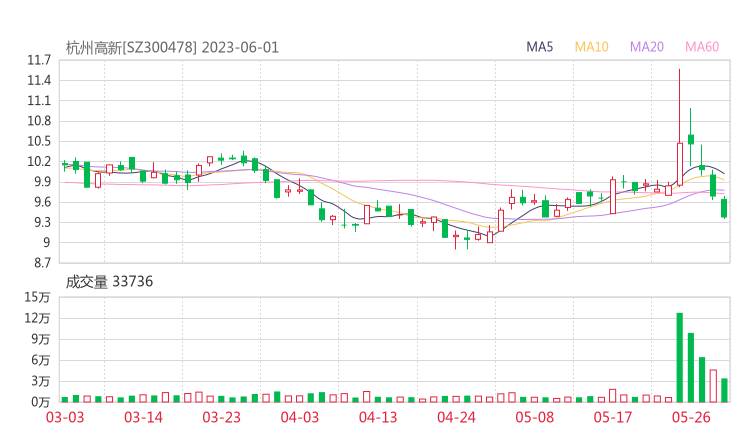740x440 pixels.
Task: Click the 11.1 price axis label
Action: coord(39,101)
